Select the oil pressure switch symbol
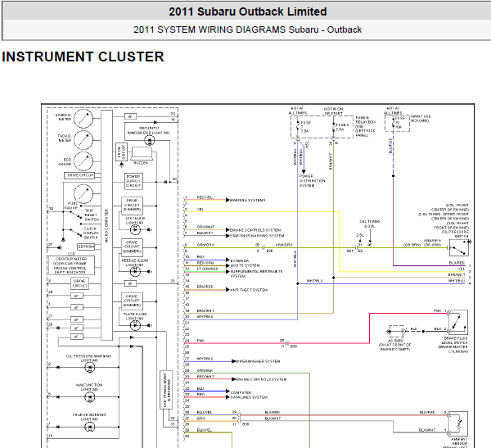Screen dimensions: 491x448 point(459,247)
